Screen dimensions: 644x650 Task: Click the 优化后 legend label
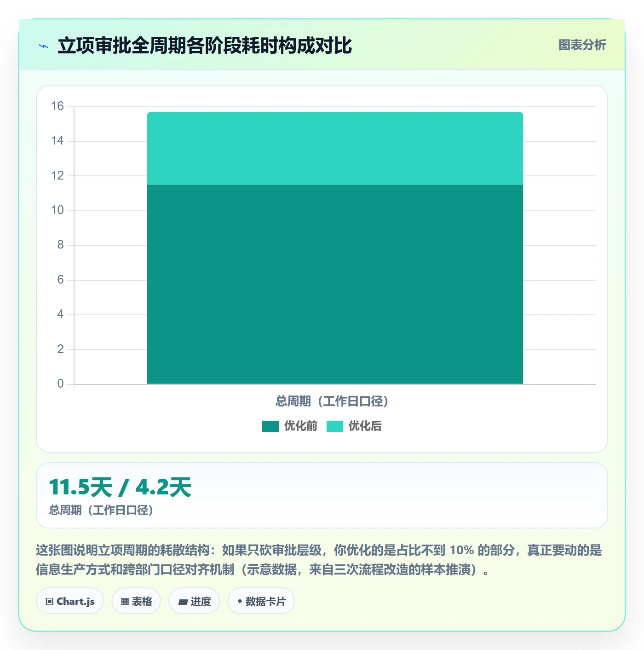tap(365, 426)
